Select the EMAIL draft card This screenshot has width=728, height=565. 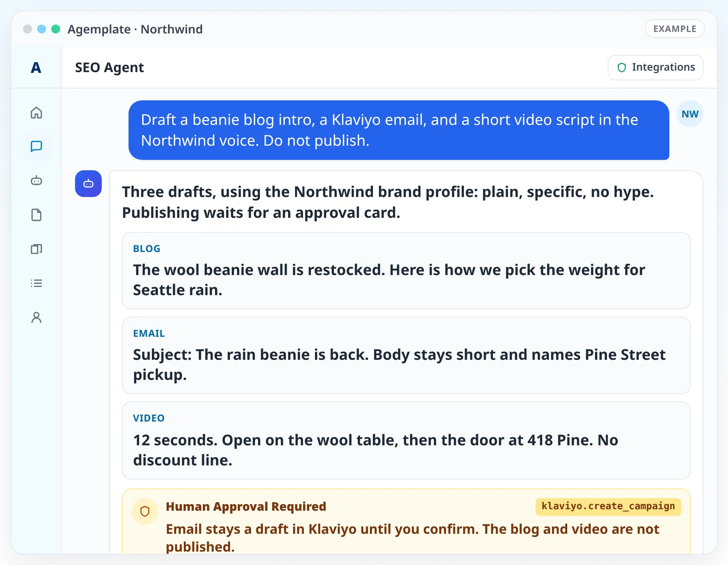coord(406,355)
